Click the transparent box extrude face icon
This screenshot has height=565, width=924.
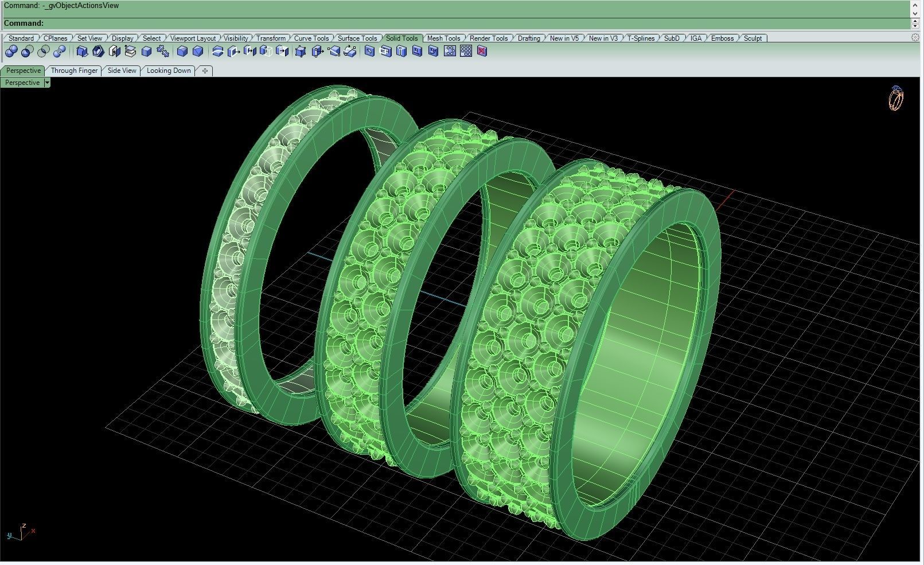tap(266, 52)
